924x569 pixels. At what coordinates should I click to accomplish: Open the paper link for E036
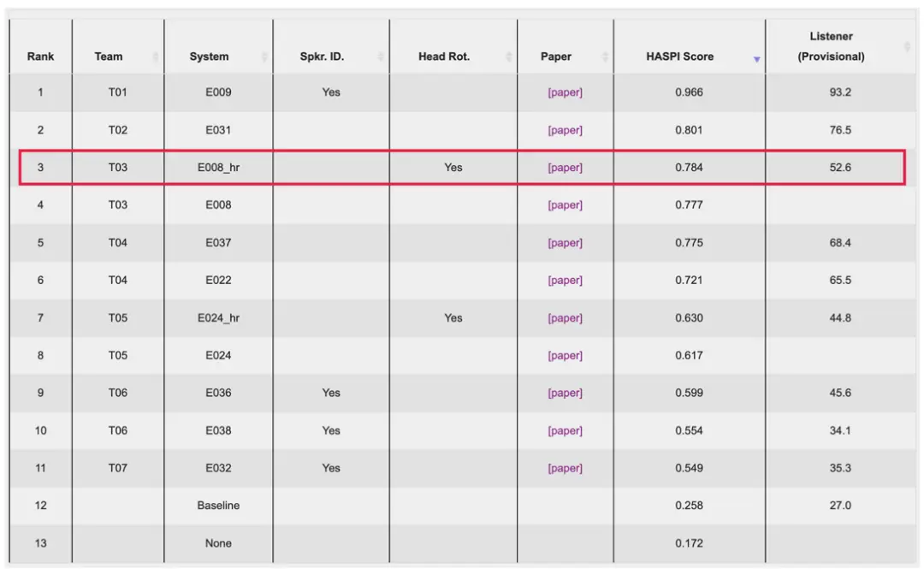(x=565, y=394)
